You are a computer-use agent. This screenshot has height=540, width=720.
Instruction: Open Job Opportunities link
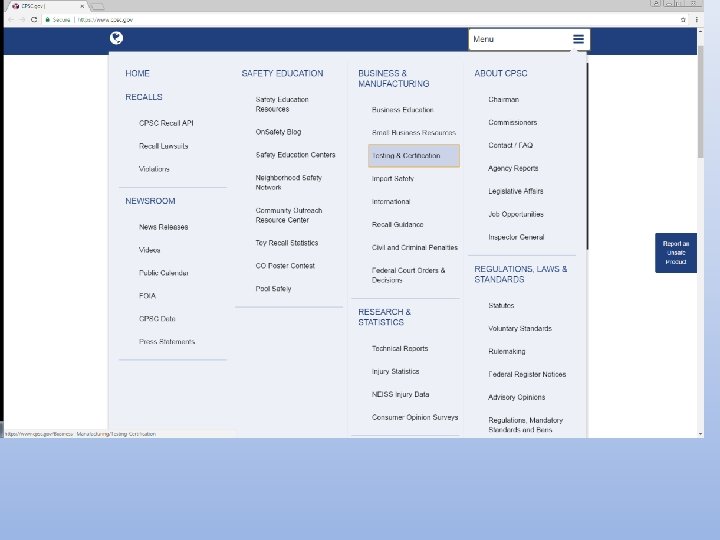pyautogui.click(x=516, y=214)
